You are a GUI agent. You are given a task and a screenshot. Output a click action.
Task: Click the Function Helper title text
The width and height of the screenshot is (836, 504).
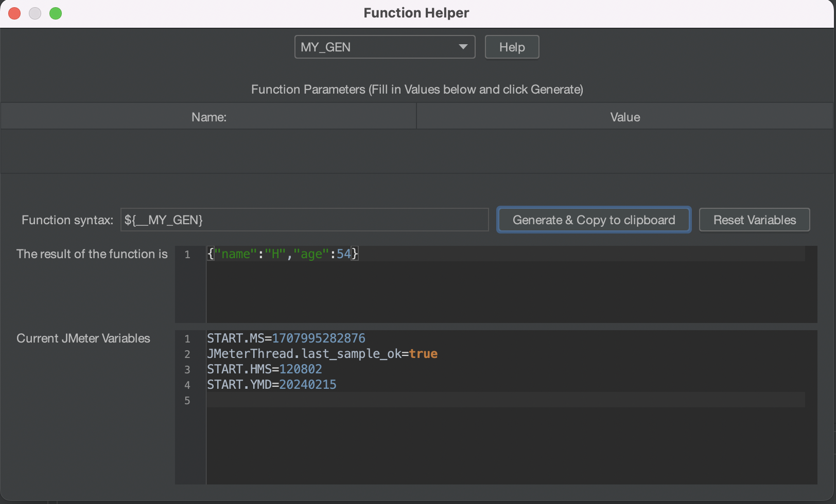click(x=416, y=13)
